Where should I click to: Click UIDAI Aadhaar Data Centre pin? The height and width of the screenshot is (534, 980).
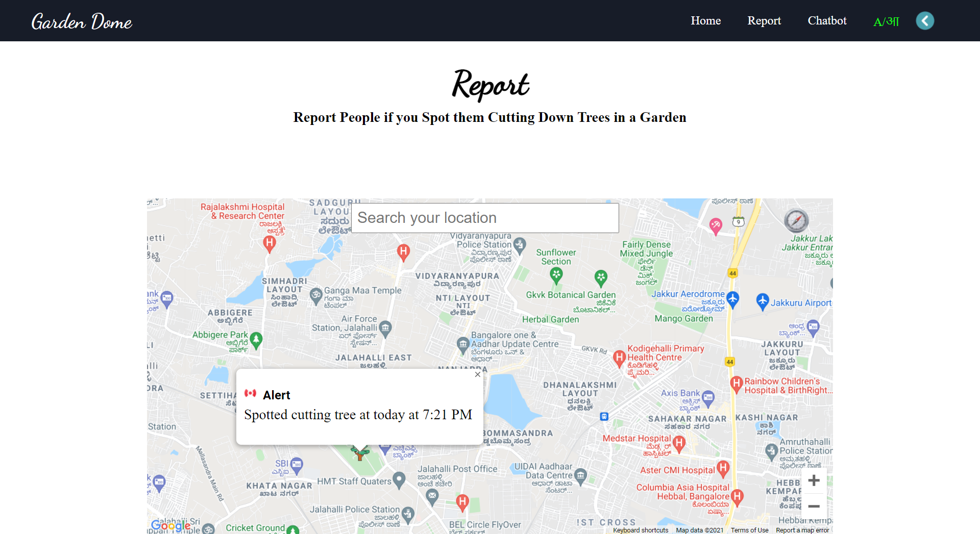pyautogui.click(x=580, y=477)
